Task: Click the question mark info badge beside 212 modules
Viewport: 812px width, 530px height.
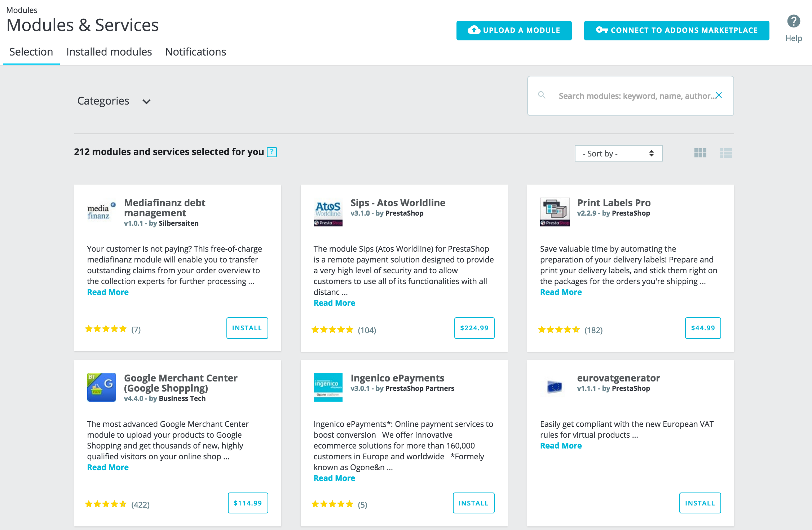Action: [272, 152]
